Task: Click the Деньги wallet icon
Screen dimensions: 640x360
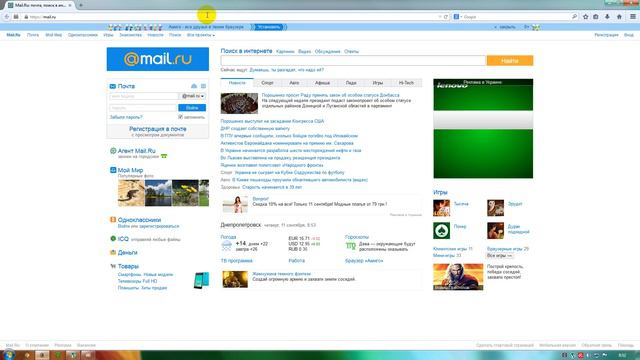Action: coord(113,252)
